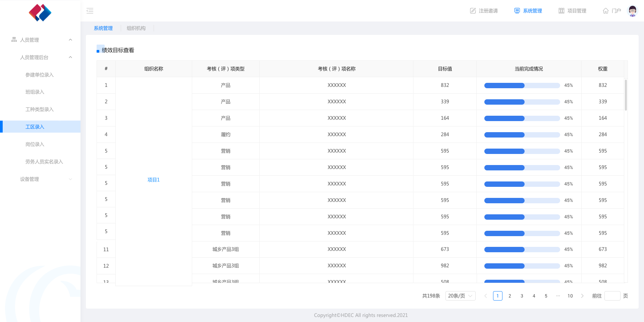
Task: Select 工区录入 in sidebar
Action: click(40, 127)
